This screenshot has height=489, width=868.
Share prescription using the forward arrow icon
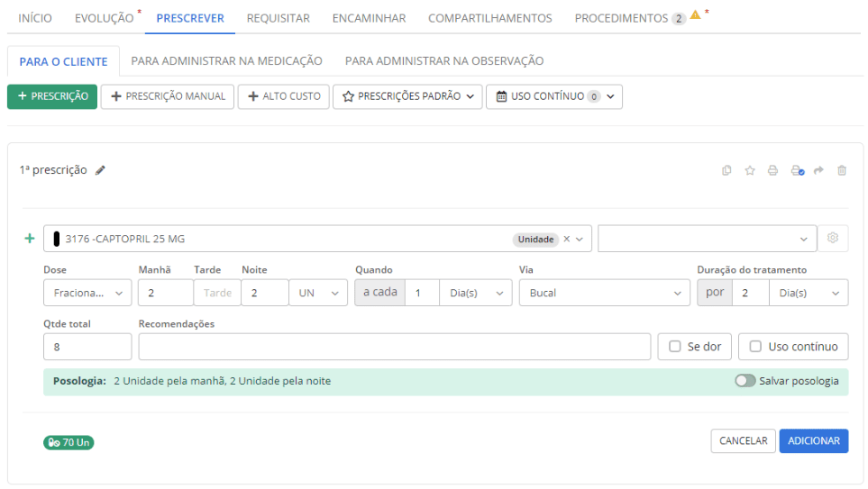point(818,170)
